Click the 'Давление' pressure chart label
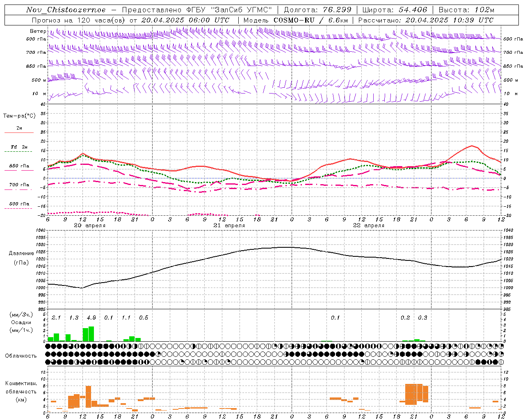Image resolution: width=525 pixels, height=420 pixels. pyautogui.click(x=21, y=253)
